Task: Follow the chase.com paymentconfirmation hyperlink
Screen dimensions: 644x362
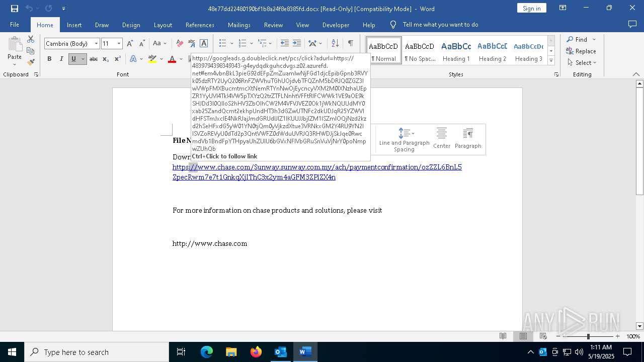Action: click(317, 172)
